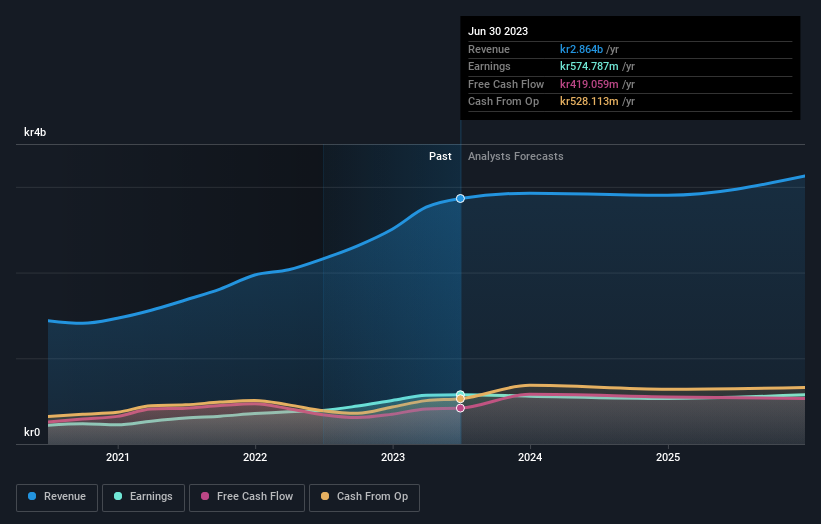Click the Analysts Forecasts label
821x524 pixels.
pyautogui.click(x=516, y=156)
